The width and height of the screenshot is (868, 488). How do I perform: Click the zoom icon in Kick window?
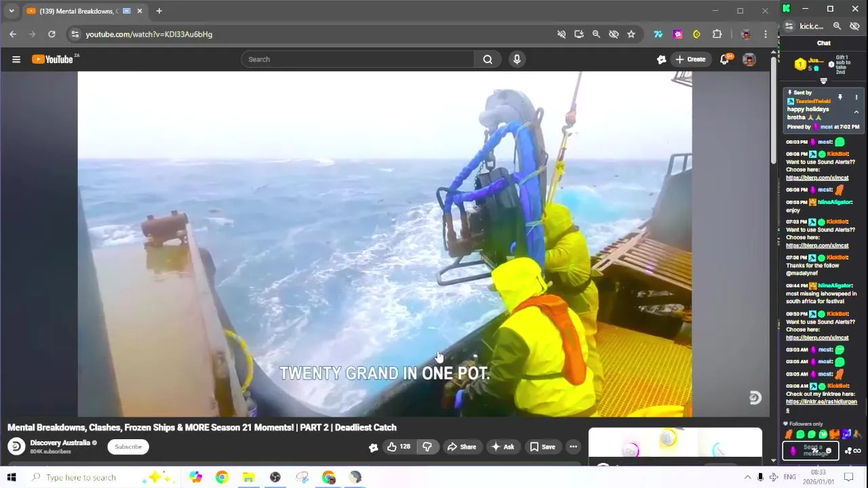point(837,26)
